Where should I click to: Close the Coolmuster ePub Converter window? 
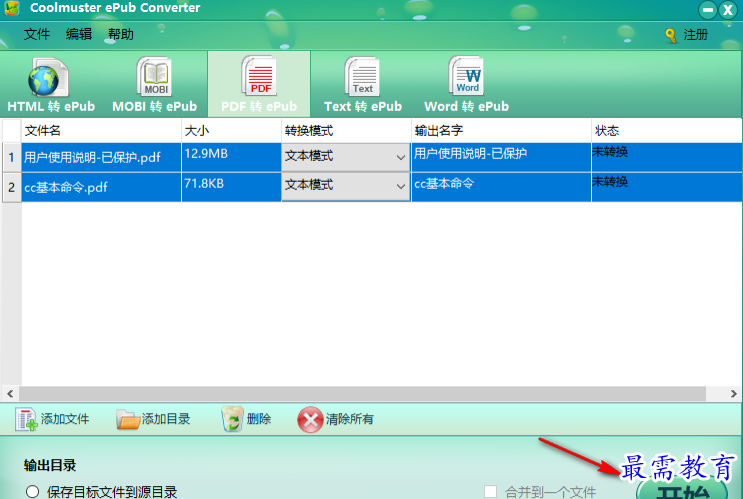pyautogui.click(x=728, y=9)
